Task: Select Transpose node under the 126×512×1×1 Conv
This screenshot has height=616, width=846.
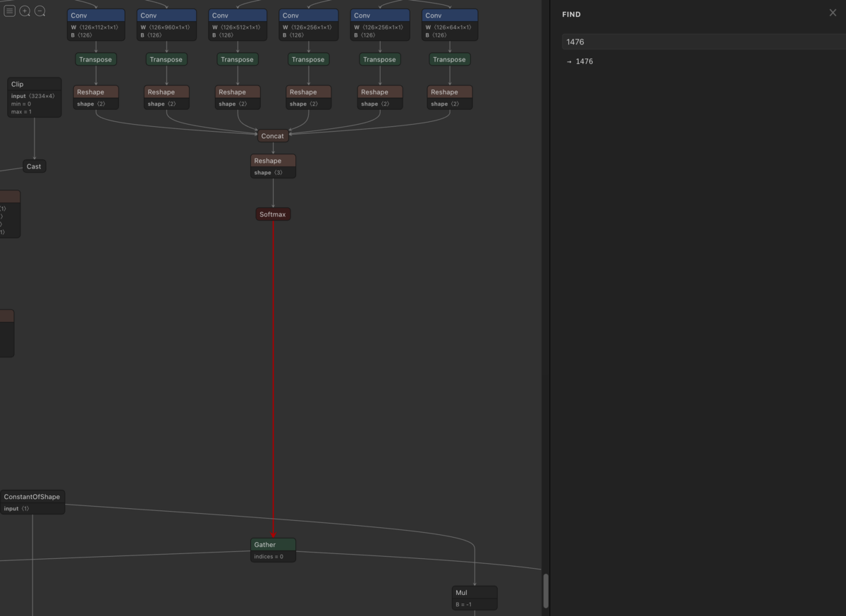Action: pyautogui.click(x=238, y=59)
